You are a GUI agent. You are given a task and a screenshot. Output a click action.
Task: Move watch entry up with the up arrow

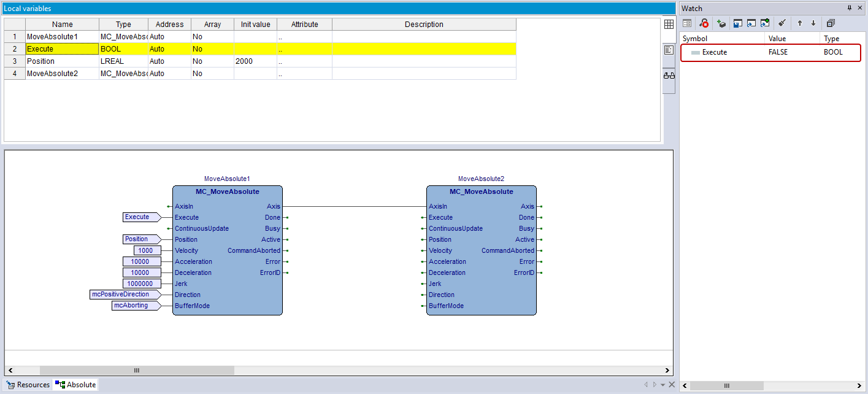(799, 23)
